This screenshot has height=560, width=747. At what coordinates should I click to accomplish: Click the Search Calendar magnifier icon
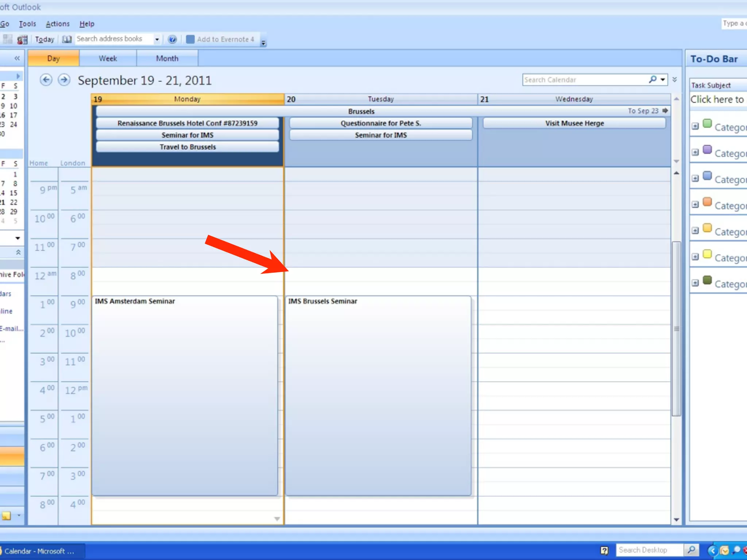tap(653, 79)
